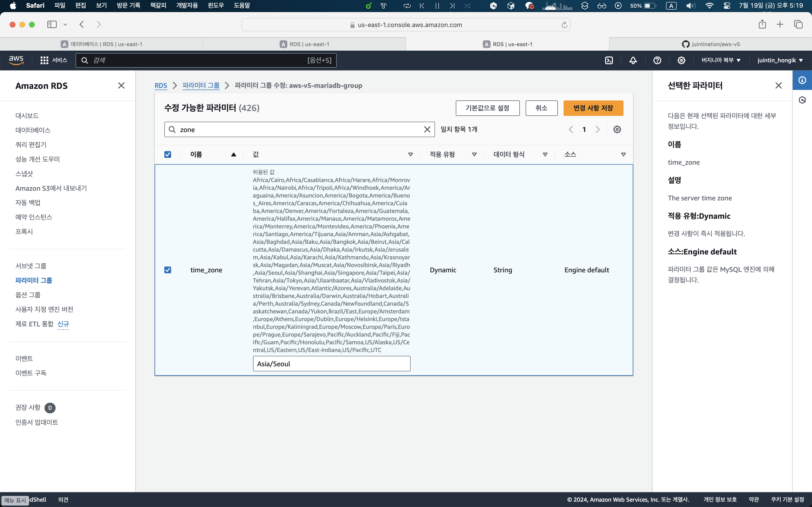Open the juintin_hongik account dropdown
The height and width of the screenshot is (507, 812).
[x=780, y=60]
